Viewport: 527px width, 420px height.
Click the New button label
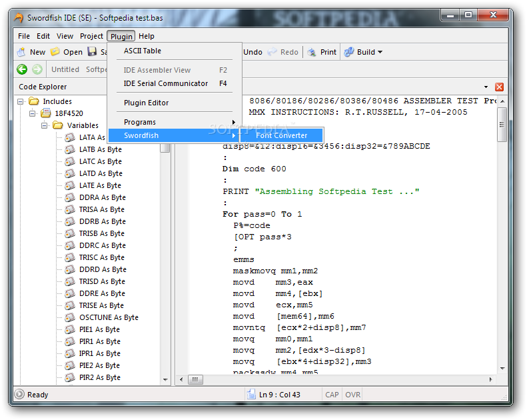point(37,52)
